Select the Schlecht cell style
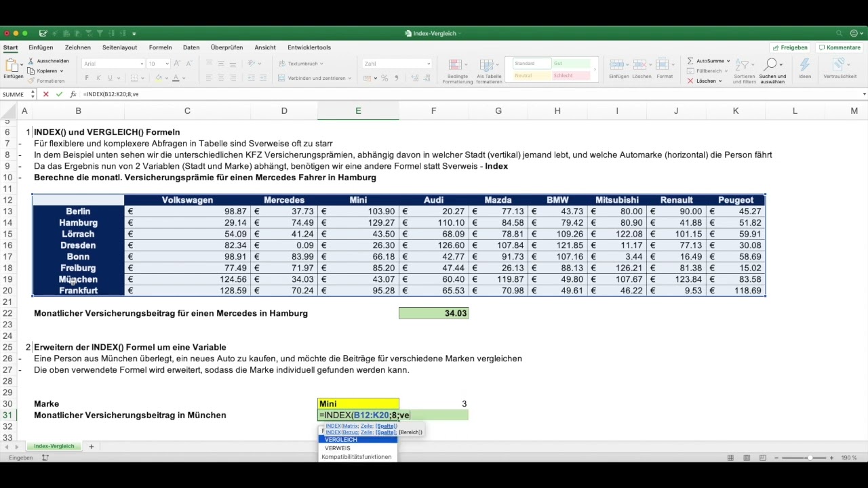 (x=571, y=76)
